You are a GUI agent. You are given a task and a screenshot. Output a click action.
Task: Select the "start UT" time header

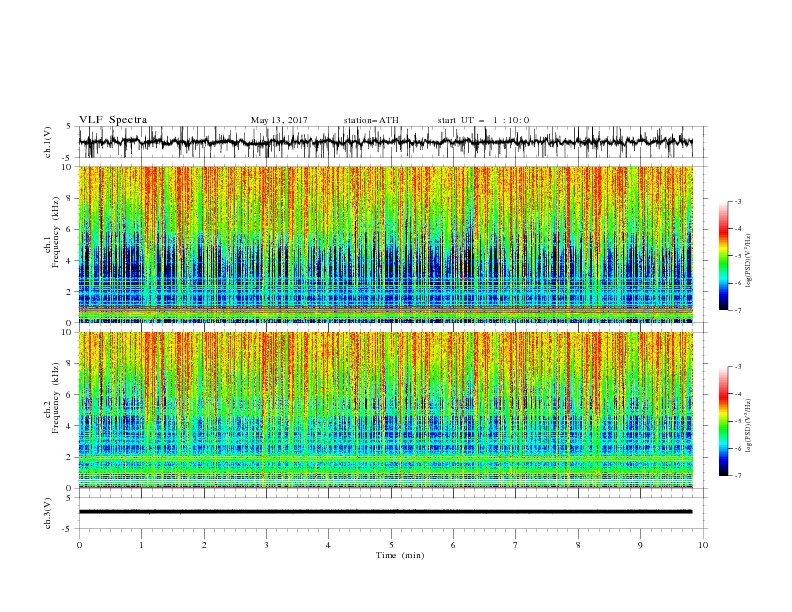484,120
